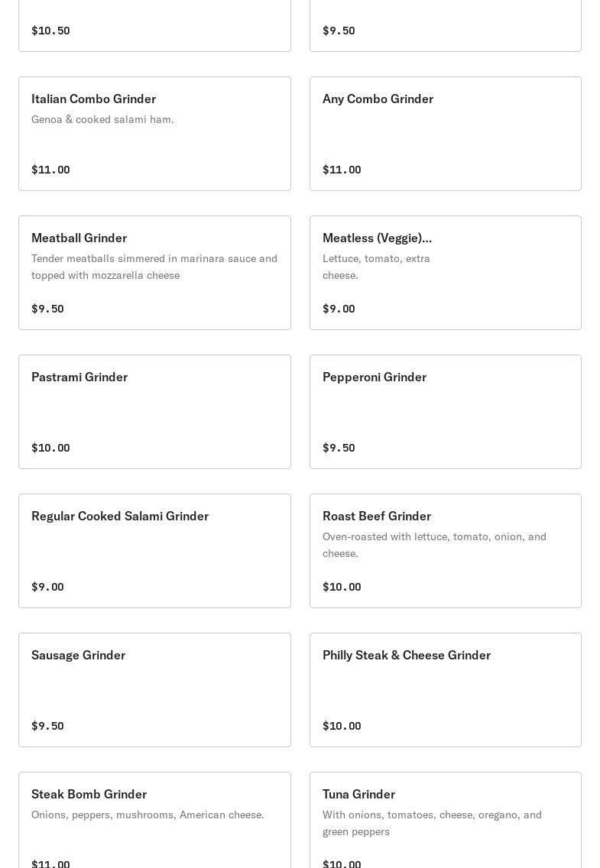Open Regular Cooked Salami Grinder item

pyautogui.click(x=154, y=551)
